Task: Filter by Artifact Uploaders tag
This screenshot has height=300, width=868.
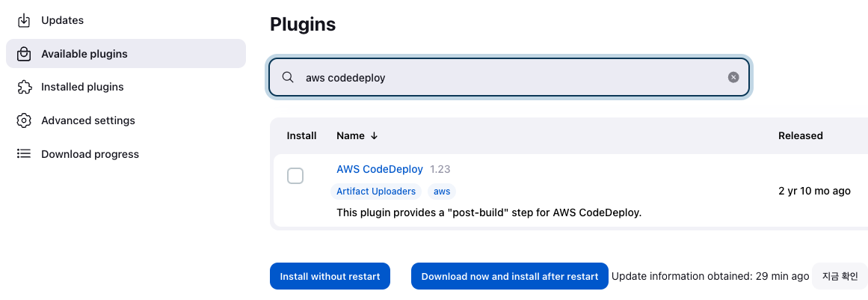Action: [x=376, y=192]
